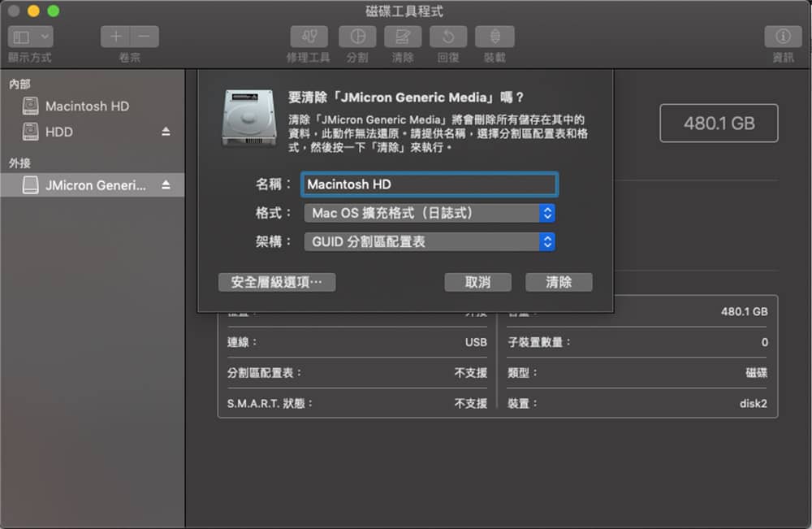Click the add volume plus button
Viewport: 812px width, 529px height.
point(115,37)
